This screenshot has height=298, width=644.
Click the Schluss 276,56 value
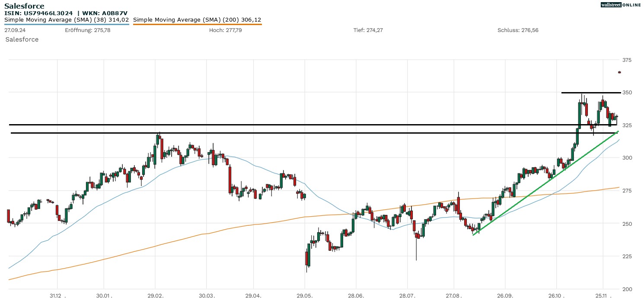tap(518, 30)
